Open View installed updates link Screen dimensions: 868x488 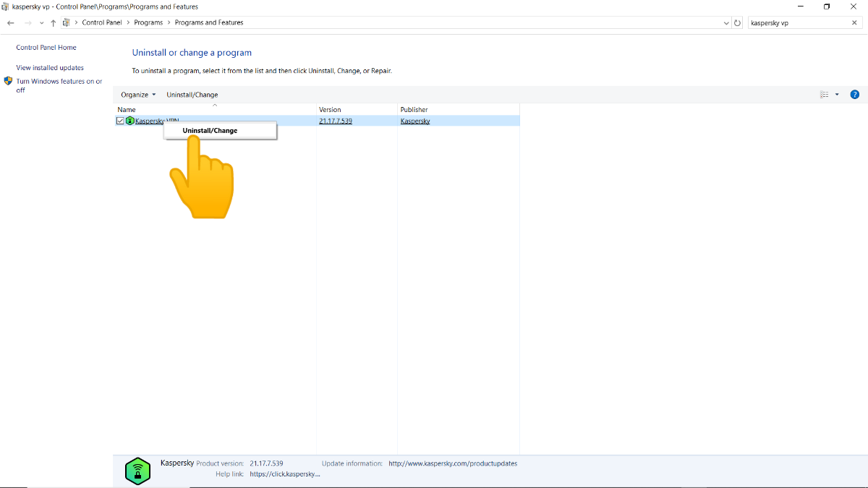coord(50,68)
